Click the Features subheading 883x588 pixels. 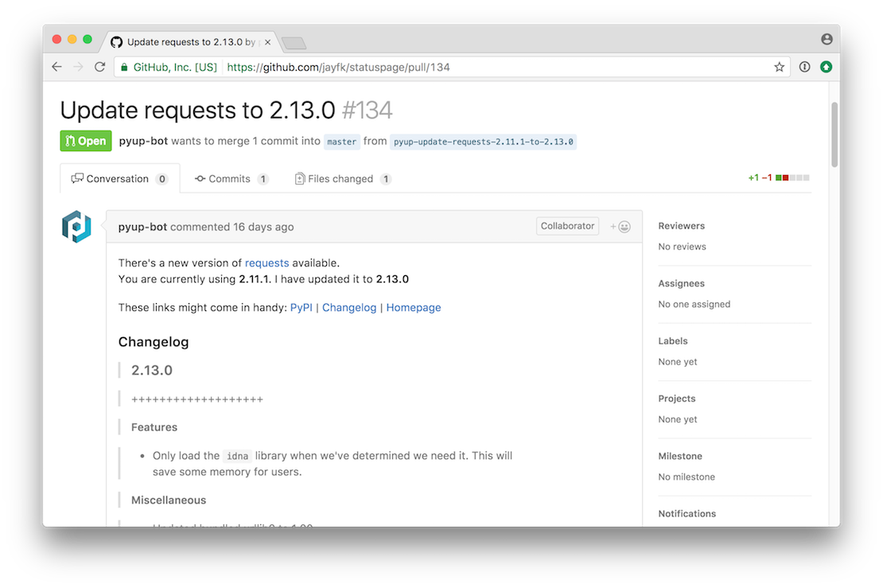tap(154, 427)
